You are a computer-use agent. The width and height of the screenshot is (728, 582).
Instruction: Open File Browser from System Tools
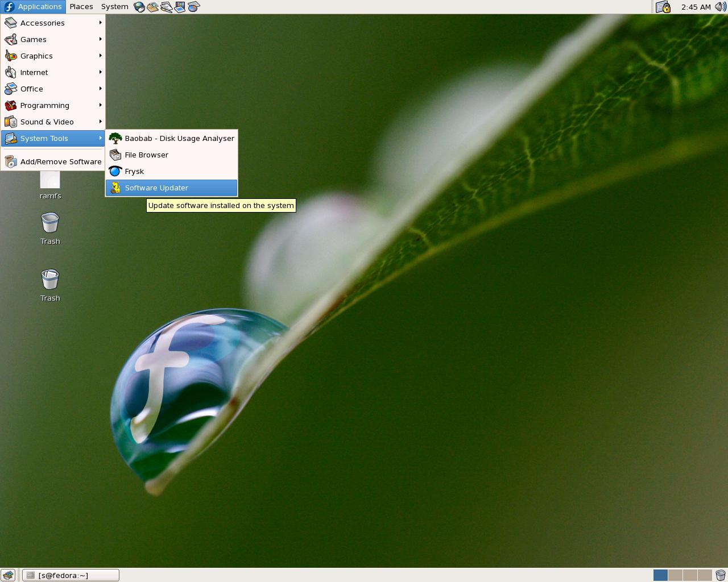(x=171, y=155)
